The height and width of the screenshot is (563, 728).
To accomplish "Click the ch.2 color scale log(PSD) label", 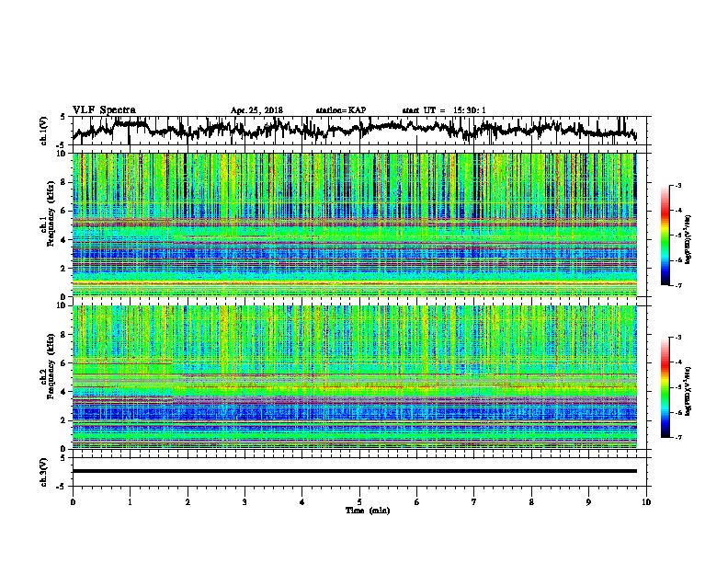I will (688, 391).
